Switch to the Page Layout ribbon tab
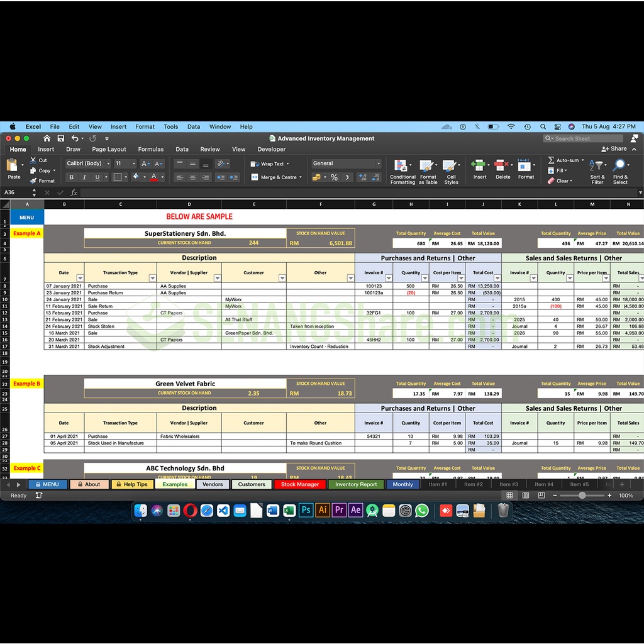The image size is (644, 644). (x=109, y=150)
